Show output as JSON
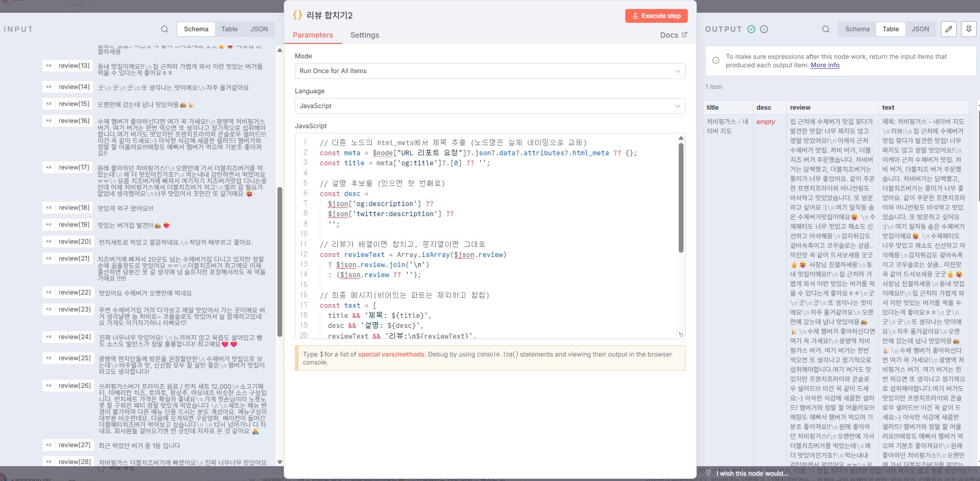Image resolution: width=980 pixels, height=481 pixels. [x=920, y=29]
